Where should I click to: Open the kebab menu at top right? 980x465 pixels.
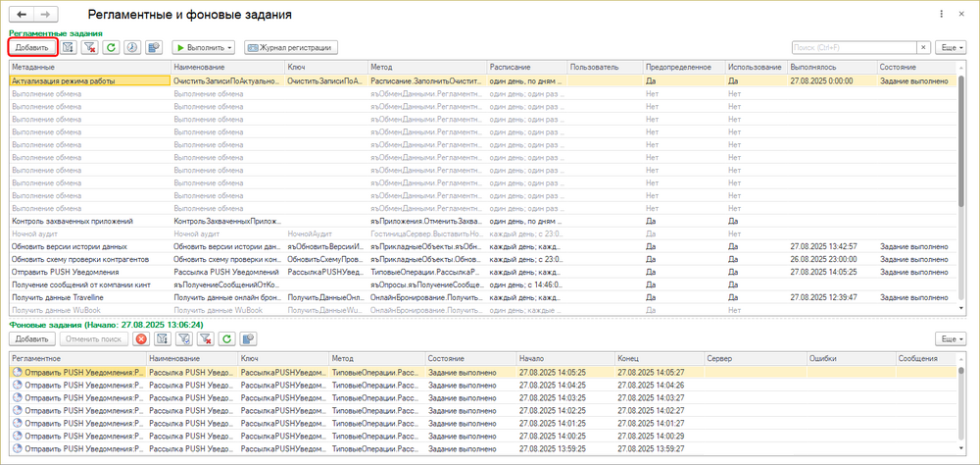[943, 15]
